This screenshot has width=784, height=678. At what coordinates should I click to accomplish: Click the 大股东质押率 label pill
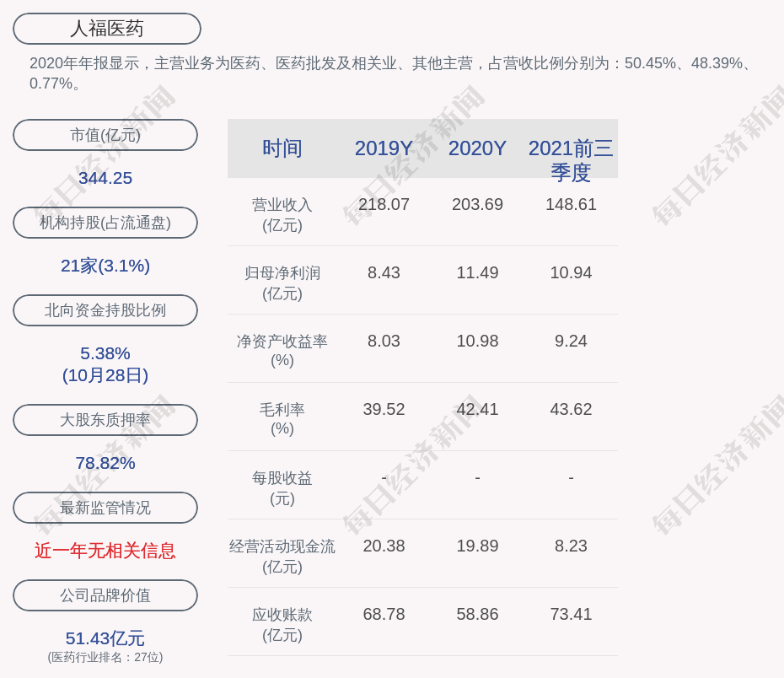click(x=105, y=420)
